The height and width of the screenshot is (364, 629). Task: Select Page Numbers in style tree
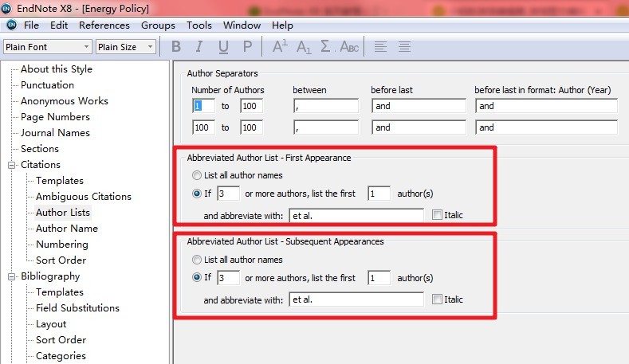click(x=55, y=117)
